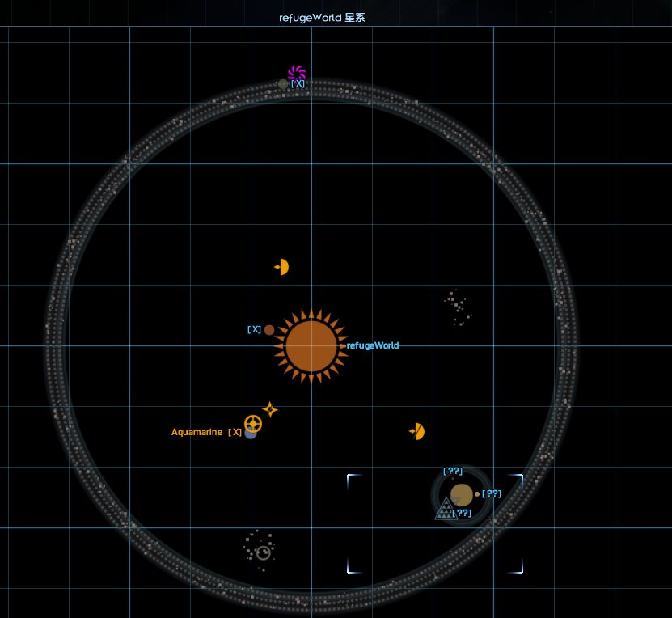Click the orange half-disc icon above the star
The height and width of the screenshot is (618, 672).
pyautogui.click(x=281, y=267)
